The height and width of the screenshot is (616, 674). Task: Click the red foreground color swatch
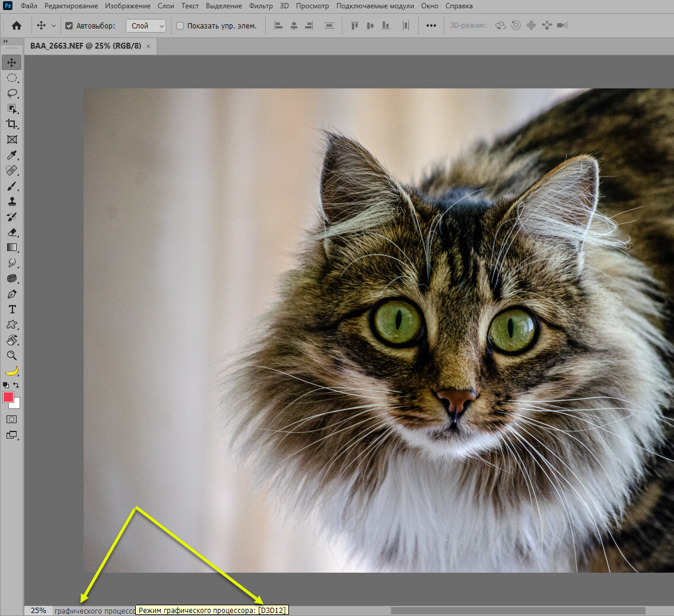click(8, 397)
